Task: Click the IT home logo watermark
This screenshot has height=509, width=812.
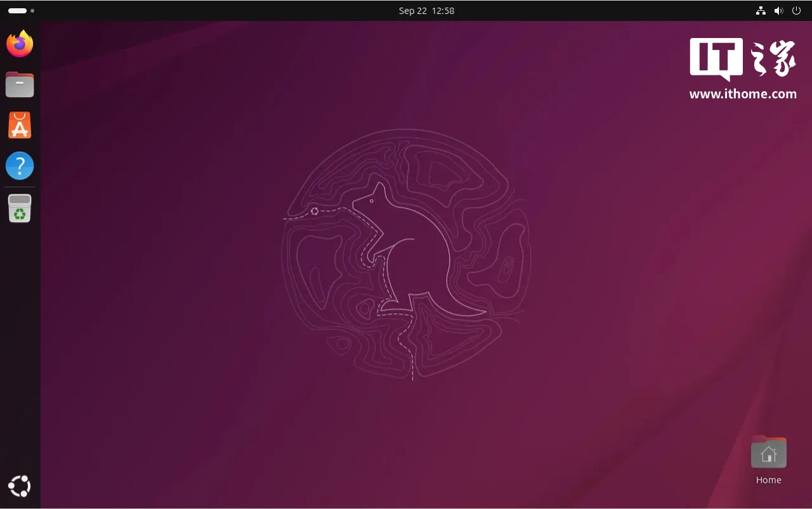Action: coord(743,59)
